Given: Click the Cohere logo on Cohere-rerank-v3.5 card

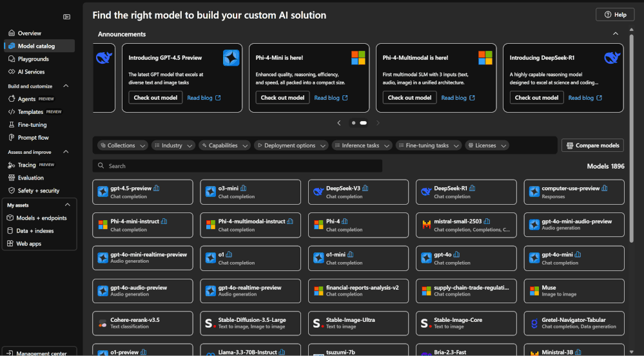Looking at the screenshot, I should coord(102,323).
